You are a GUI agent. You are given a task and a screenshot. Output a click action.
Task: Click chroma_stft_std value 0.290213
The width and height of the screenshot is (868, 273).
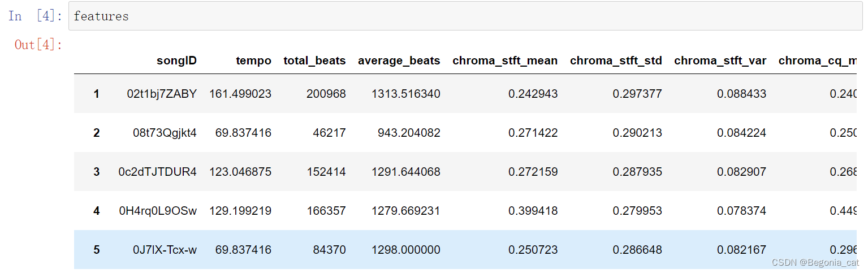click(637, 133)
